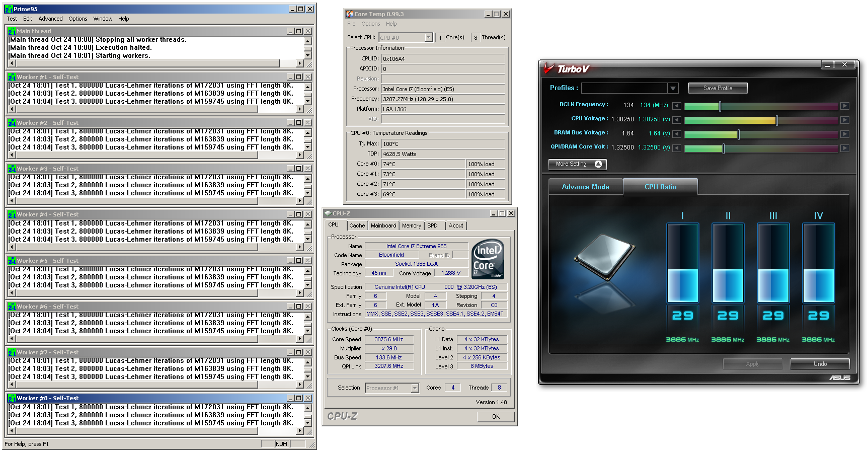Screen dimensions: 868x455
Task: Click core III ratio bar in TurboV
Action: click(x=773, y=263)
